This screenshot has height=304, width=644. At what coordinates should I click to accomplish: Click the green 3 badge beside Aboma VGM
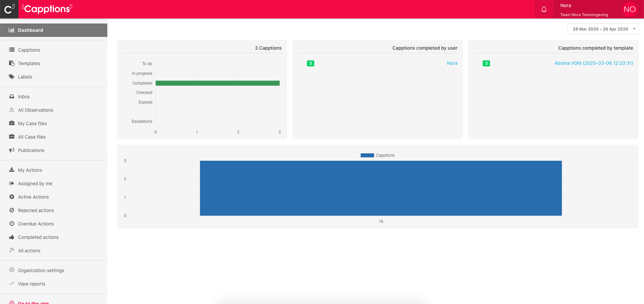tap(486, 63)
